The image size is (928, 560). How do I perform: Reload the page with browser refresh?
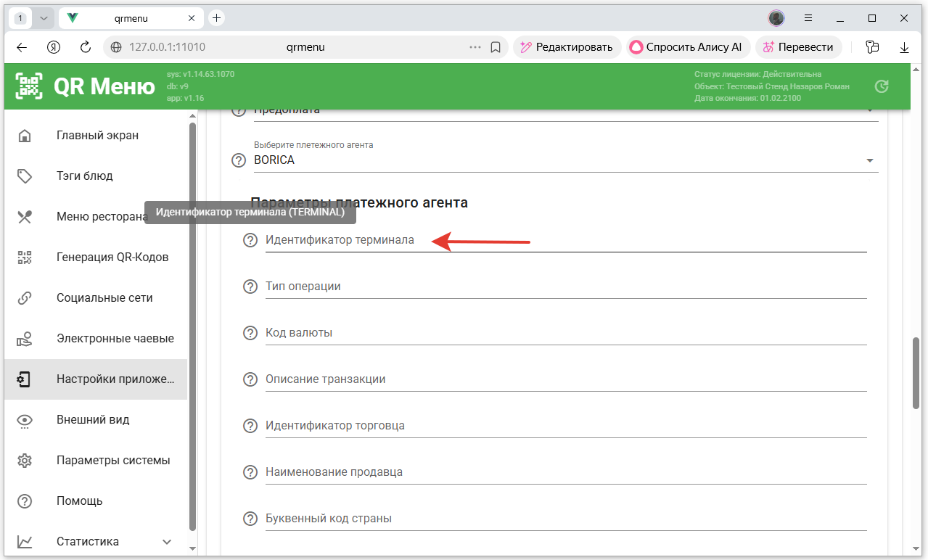click(x=86, y=47)
